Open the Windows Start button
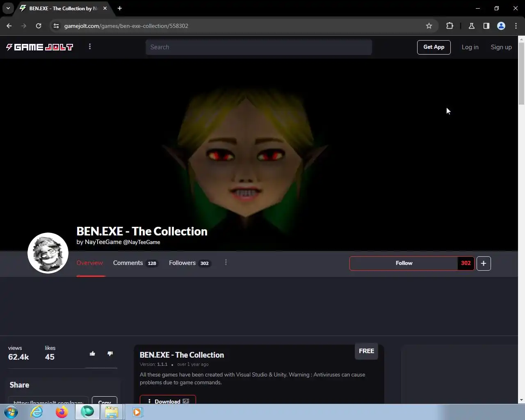Image resolution: width=525 pixels, height=420 pixels. click(11, 412)
